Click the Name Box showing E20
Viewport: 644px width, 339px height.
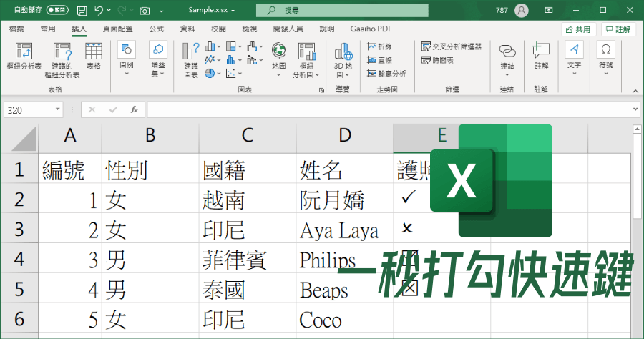coord(29,110)
